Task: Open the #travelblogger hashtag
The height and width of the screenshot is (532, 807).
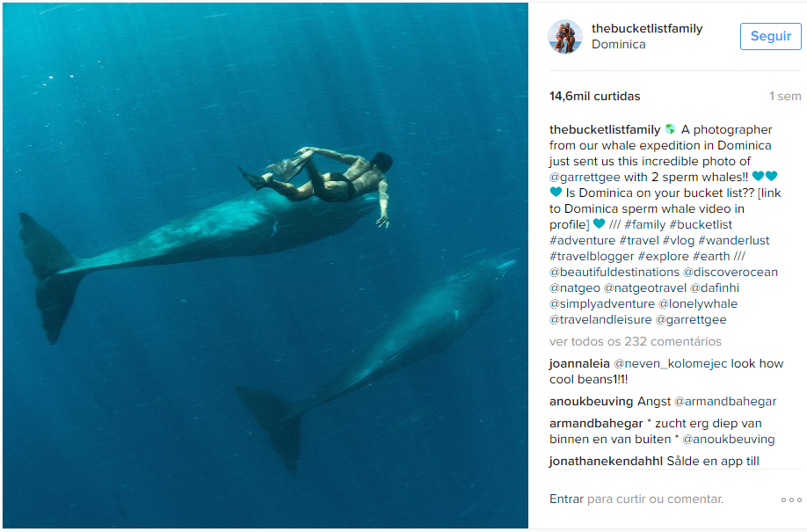Action: pos(591,256)
